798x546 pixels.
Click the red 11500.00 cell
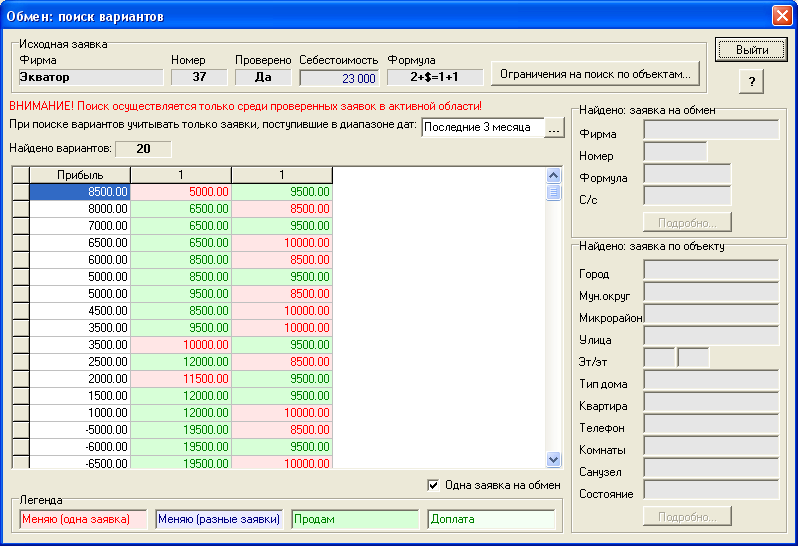[181, 379]
